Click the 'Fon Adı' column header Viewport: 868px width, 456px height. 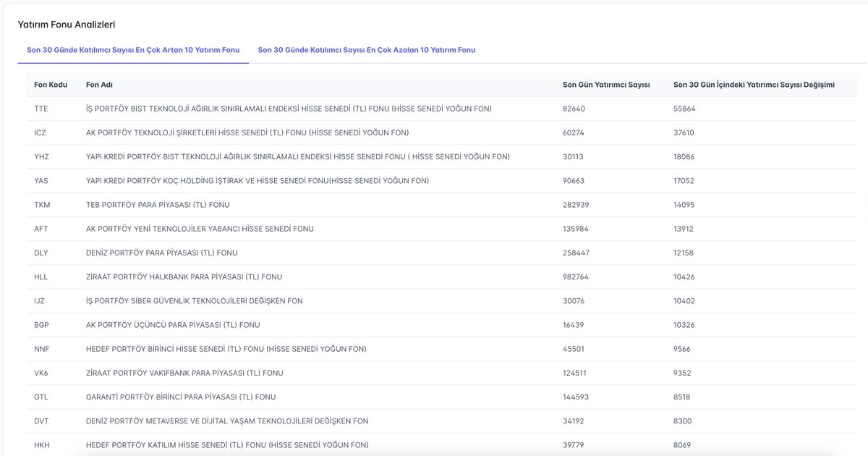[99, 85]
